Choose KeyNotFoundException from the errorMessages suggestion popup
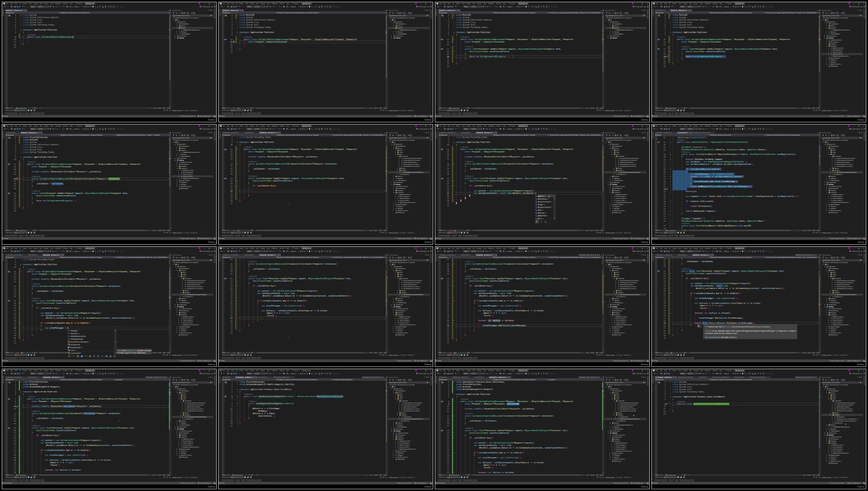Screen dimensions: 868x491 tap(79, 342)
